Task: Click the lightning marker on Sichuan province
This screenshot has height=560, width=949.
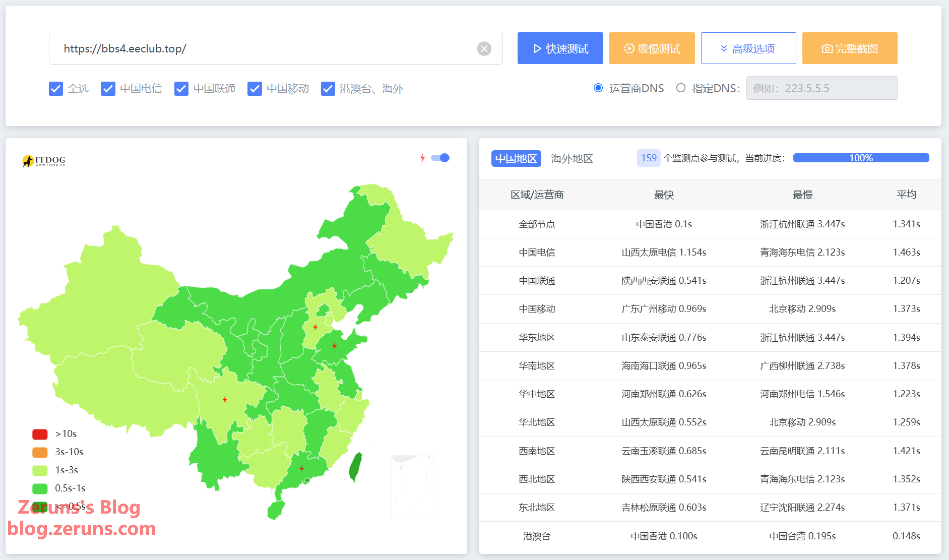Action: [225, 400]
